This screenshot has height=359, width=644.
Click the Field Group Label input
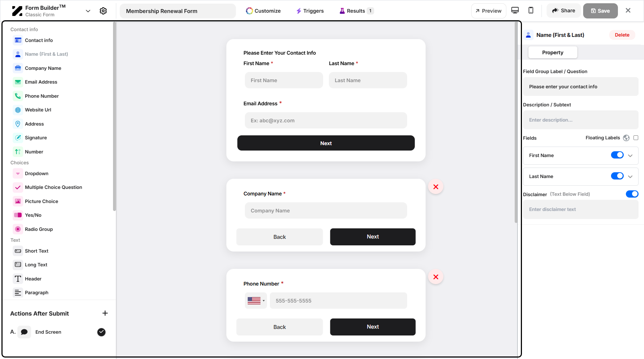pos(581,86)
